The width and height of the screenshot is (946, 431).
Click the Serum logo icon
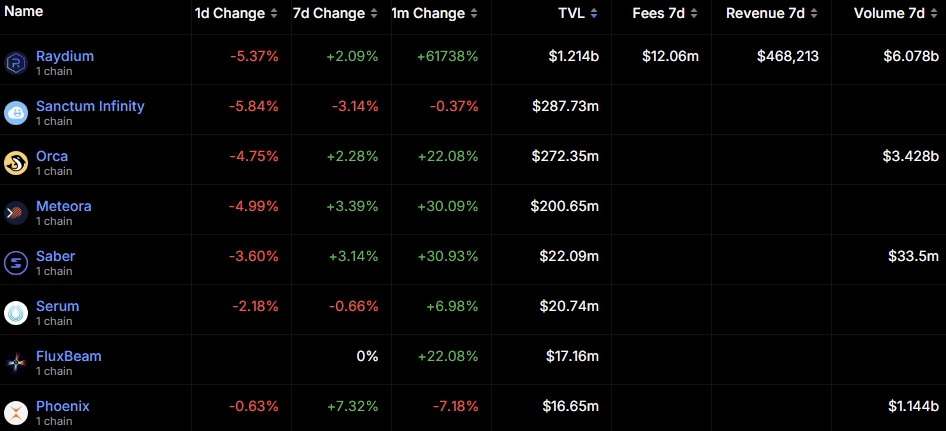click(x=16, y=312)
